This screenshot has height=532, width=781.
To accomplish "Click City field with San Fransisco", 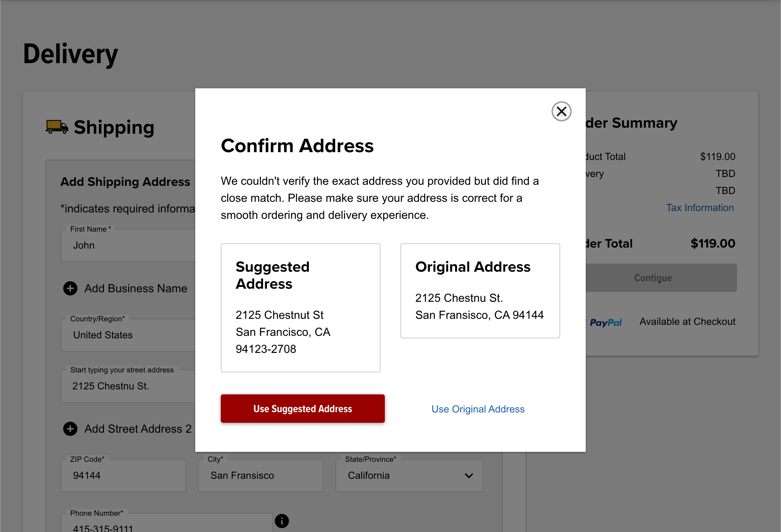I will pos(261,476).
